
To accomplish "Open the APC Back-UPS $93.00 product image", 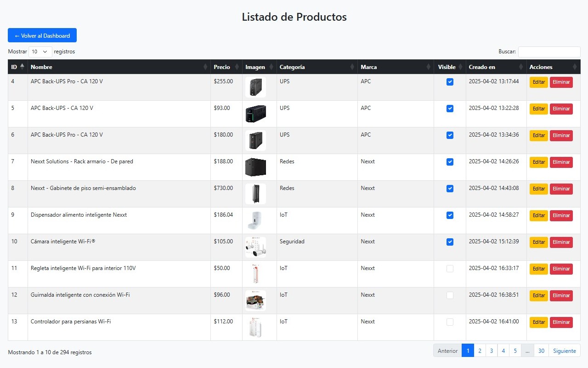I will click(x=255, y=114).
